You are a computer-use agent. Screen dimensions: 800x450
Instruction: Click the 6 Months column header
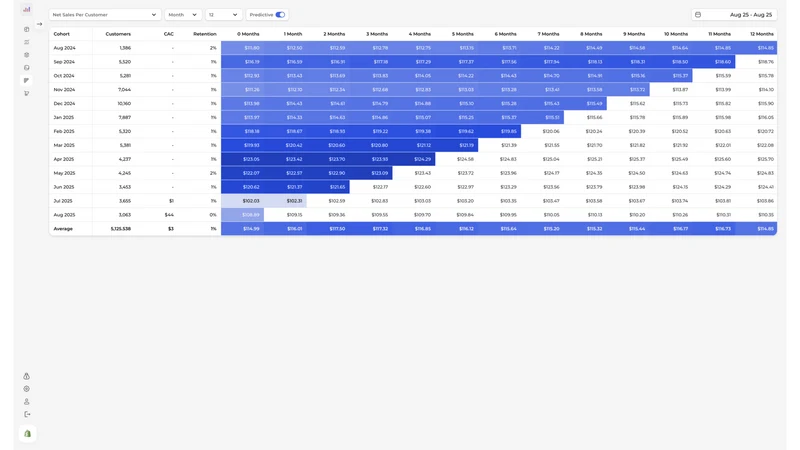coord(506,34)
